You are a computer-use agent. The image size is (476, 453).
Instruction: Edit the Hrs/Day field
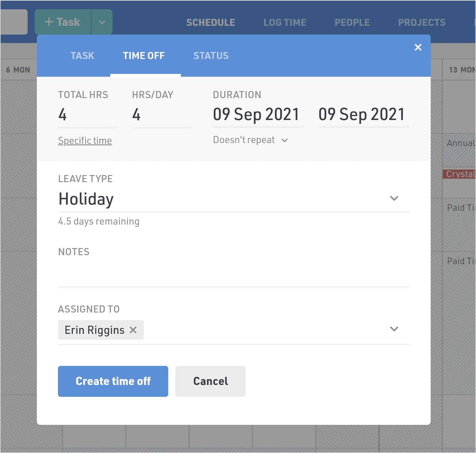(x=161, y=115)
